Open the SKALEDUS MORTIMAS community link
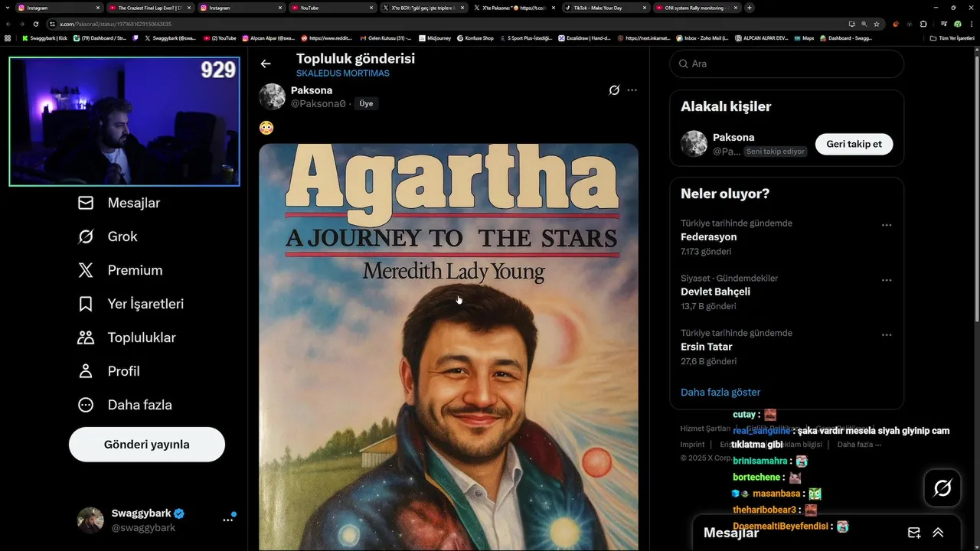Viewport: 980px width, 551px height. (343, 73)
